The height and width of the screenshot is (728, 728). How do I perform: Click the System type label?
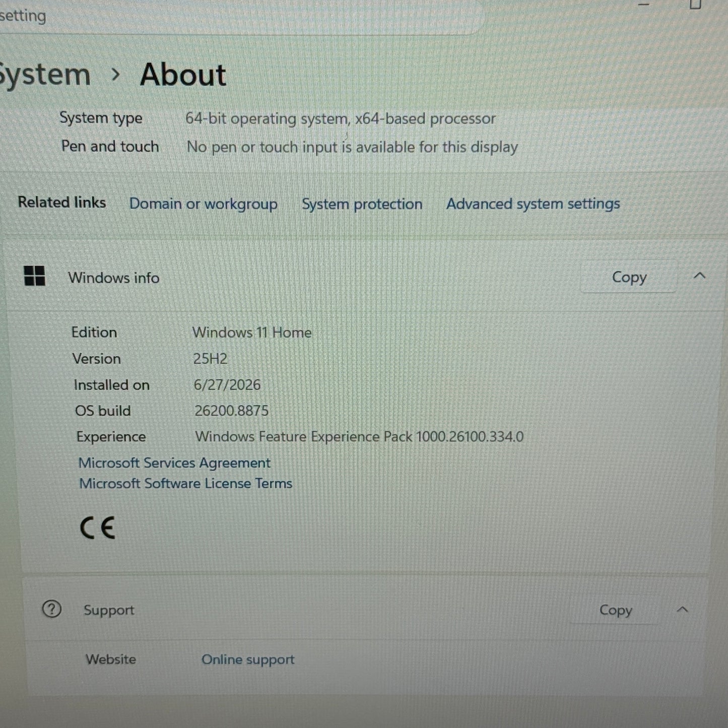pos(101,118)
